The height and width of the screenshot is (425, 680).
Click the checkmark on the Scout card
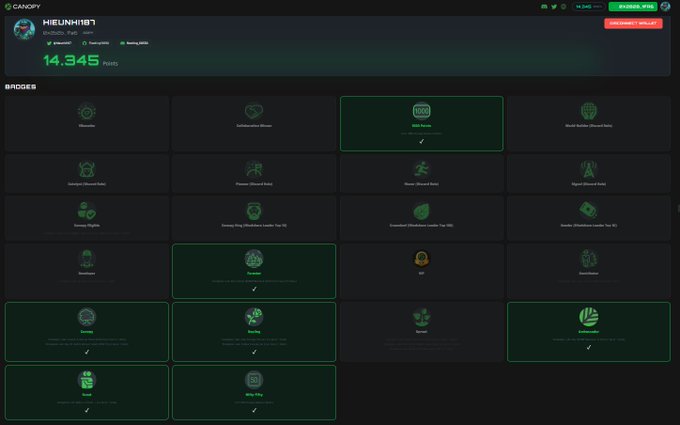pos(87,410)
